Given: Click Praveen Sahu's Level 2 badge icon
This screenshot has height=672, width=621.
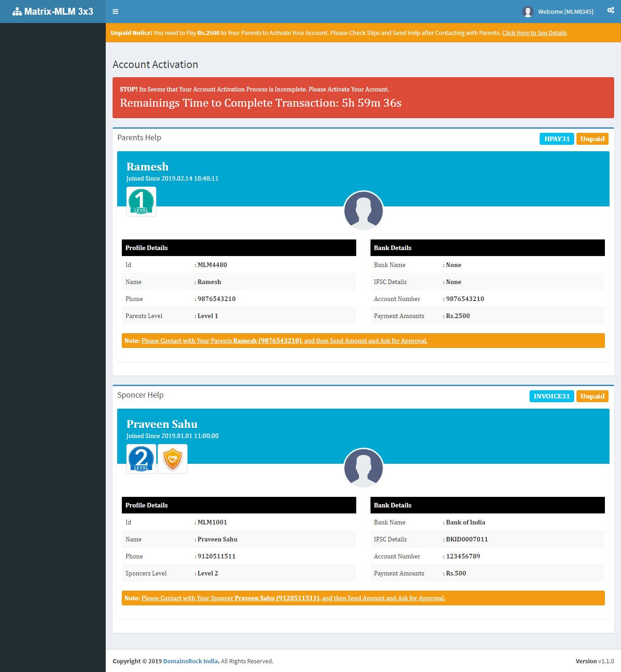Looking at the screenshot, I should click(141, 459).
